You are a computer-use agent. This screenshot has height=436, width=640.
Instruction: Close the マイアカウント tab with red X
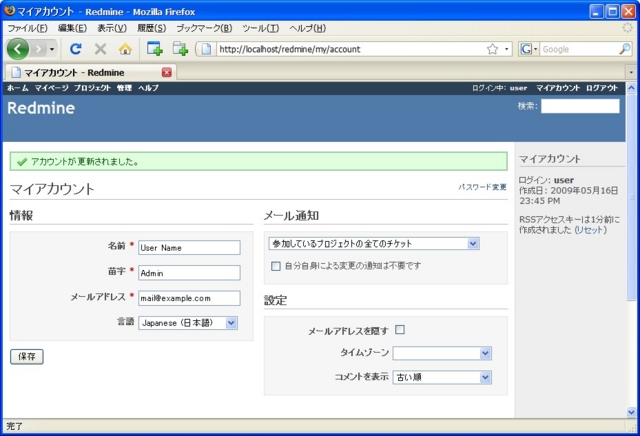pyautogui.click(x=167, y=72)
